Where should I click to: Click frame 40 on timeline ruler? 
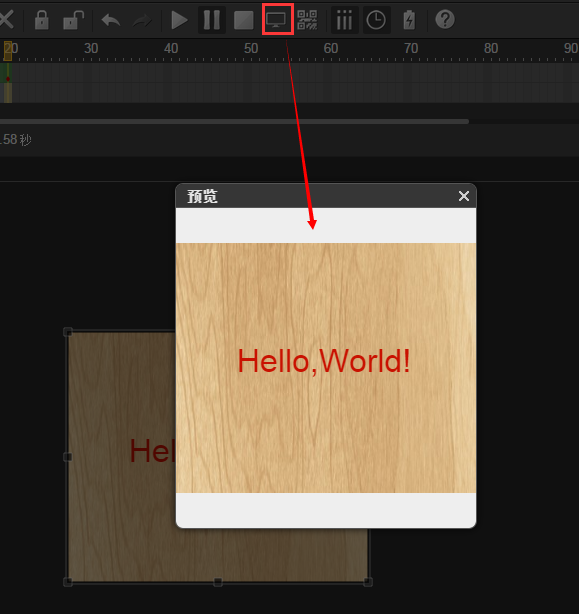pos(171,48)
